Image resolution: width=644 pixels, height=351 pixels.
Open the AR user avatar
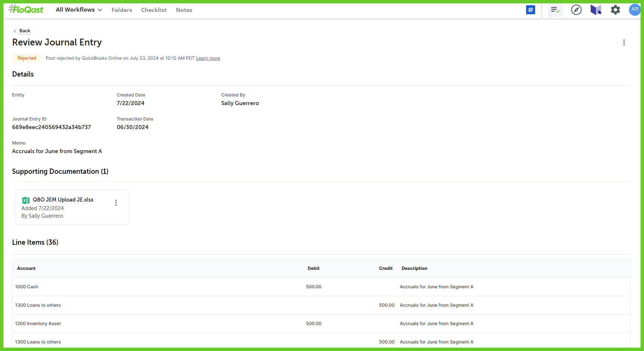pos(634,9)
